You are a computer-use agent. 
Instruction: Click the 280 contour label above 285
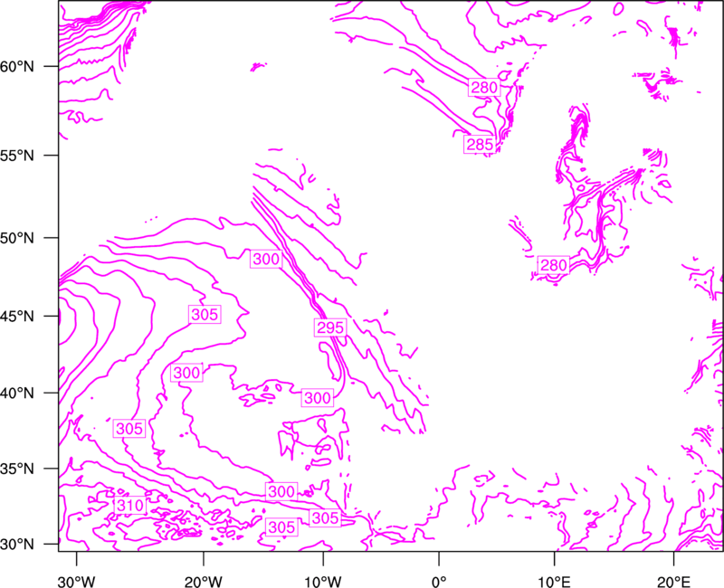coord(484,87)
